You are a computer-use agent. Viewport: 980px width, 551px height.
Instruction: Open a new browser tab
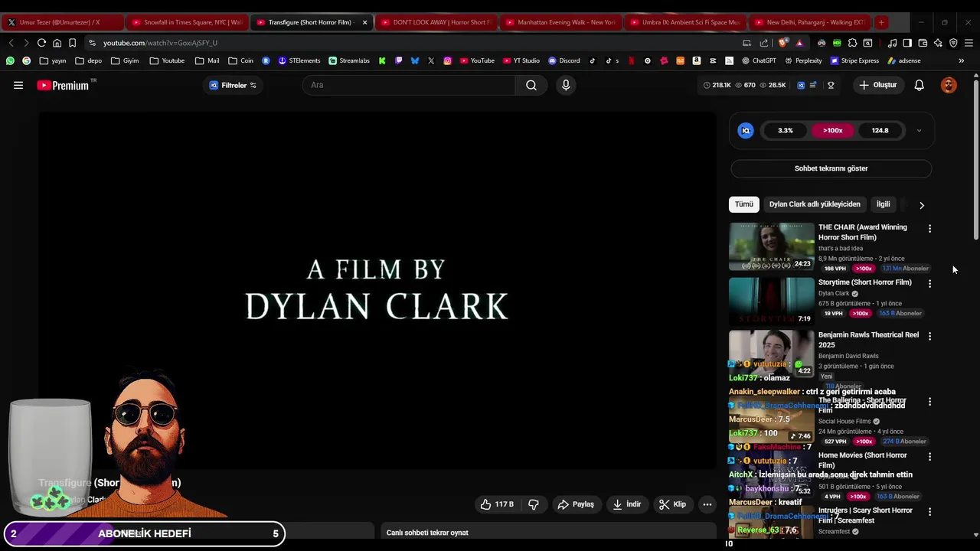tap(881, 22)
